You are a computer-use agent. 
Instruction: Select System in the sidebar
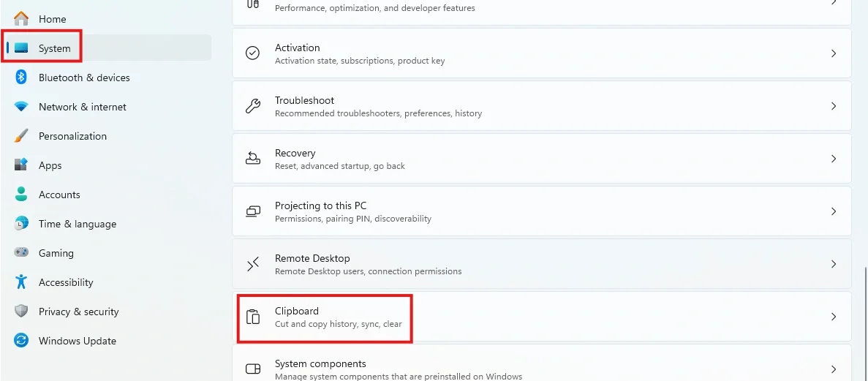(x=54, y=48)
